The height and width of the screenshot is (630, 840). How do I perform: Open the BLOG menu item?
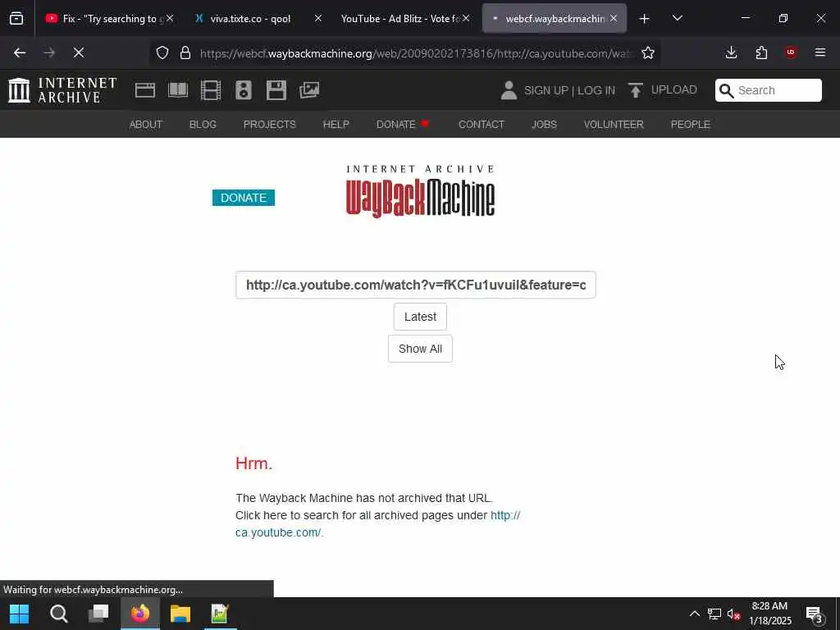point(203,125)
